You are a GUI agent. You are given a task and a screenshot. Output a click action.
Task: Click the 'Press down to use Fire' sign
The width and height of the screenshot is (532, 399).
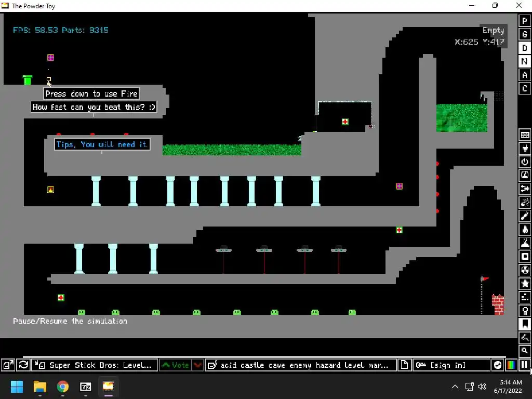tap(91, 94)
